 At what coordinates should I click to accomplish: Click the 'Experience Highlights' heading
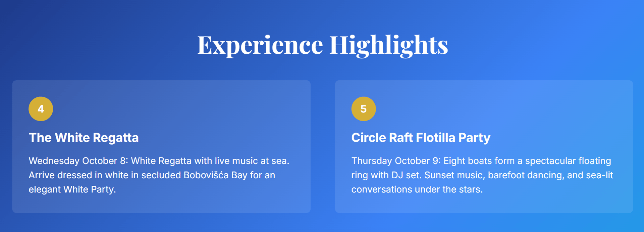[x=322, y=45]
